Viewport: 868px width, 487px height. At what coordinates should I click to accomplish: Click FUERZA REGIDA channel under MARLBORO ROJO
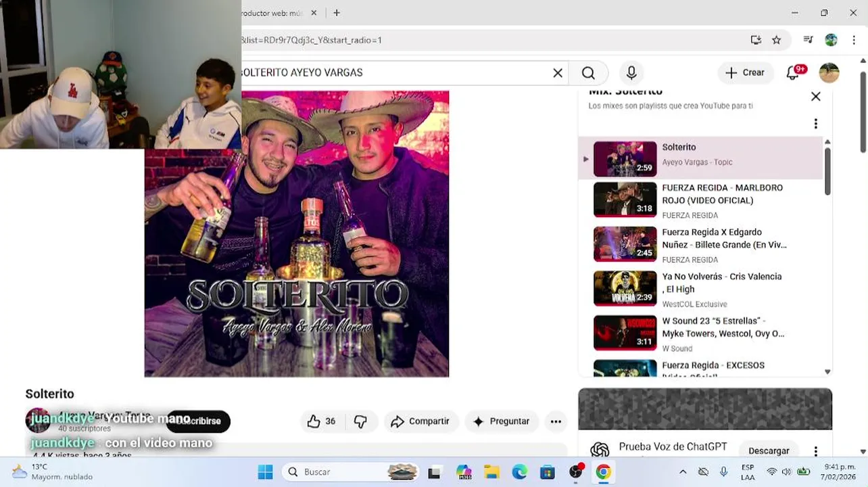[690, 215]
